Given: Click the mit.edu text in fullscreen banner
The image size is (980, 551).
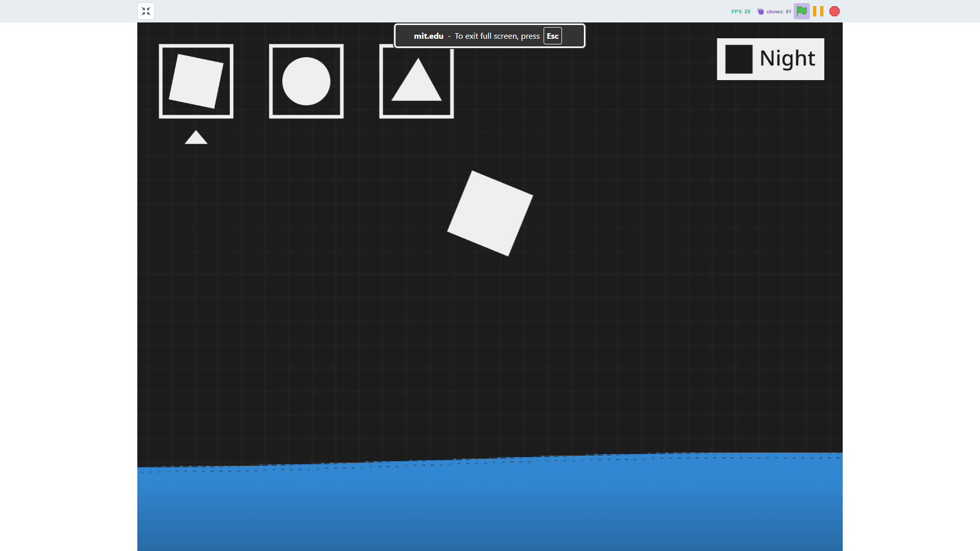Looking at the screenshot, I should 428,36.
